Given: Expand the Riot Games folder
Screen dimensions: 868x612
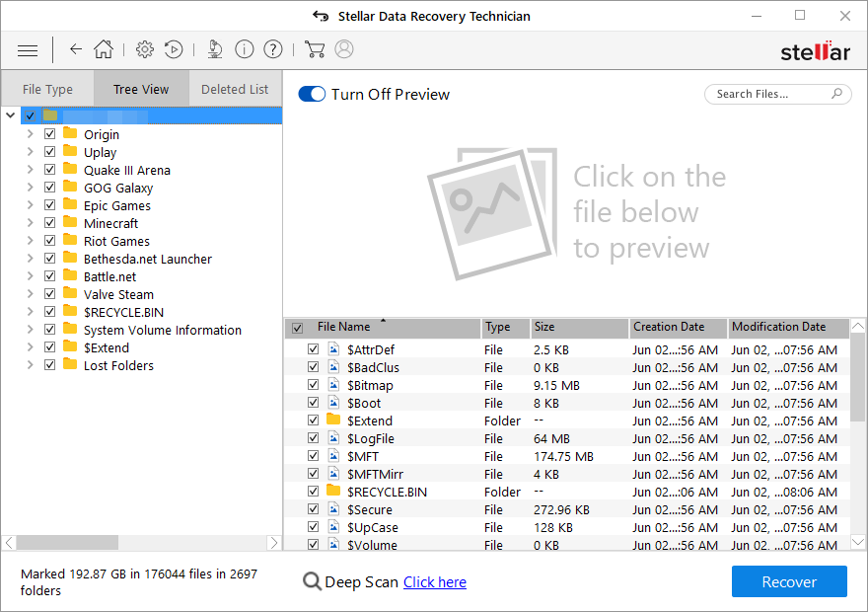Looking at the screenshot, I should point(30,241).
